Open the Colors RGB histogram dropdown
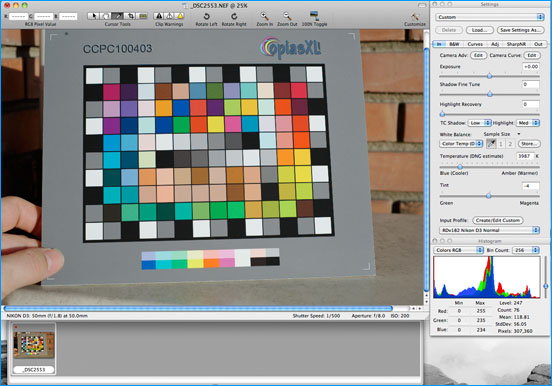The height and width of the screenshot is (386, 552). click(458, 250)
